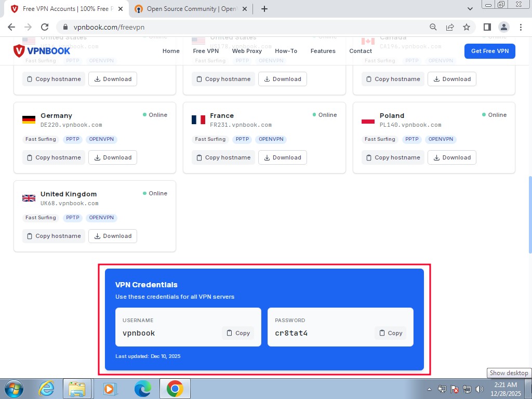
Task: Toggle the Chrome side panel
Action: (x=487, y=27)
